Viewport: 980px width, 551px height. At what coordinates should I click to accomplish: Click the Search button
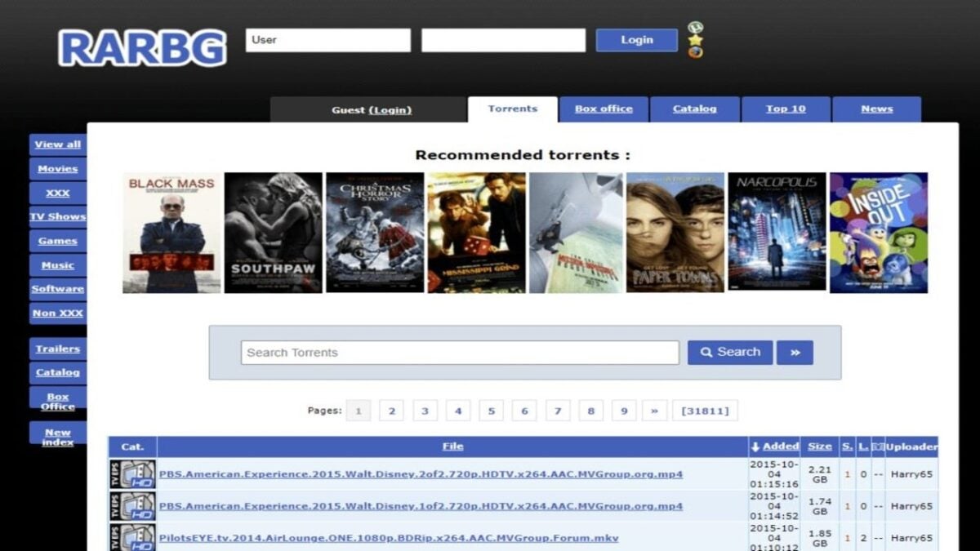730,353
